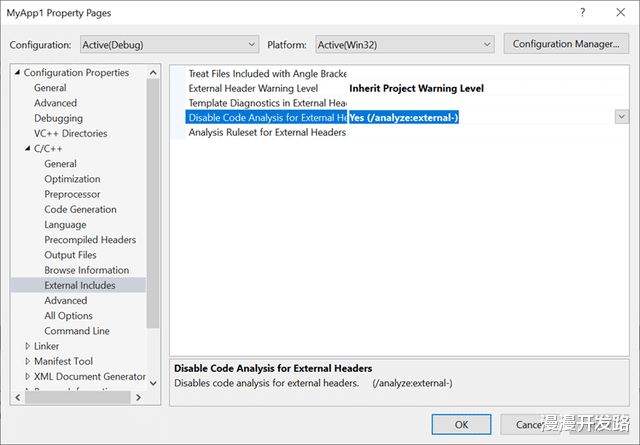Click the Configuration Manager button

click(566, 44)
